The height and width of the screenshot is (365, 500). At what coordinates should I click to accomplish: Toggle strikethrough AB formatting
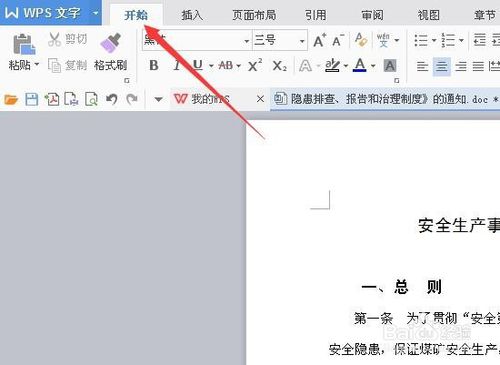226,65
